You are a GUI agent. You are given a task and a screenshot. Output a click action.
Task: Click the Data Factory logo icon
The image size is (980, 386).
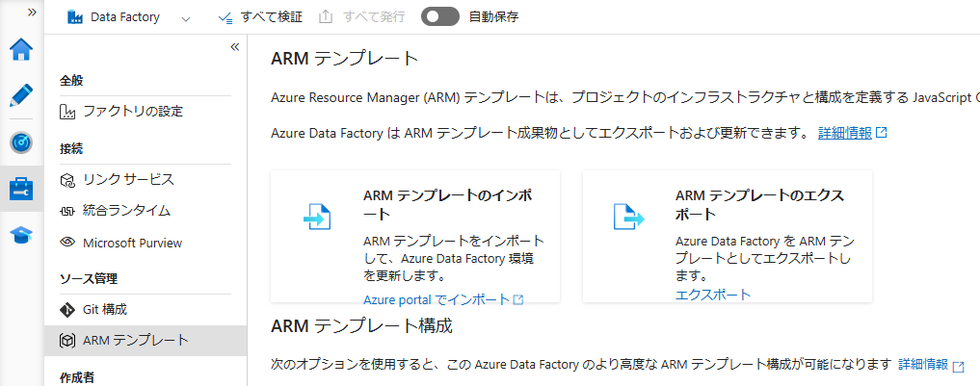(x=75, y=17)
